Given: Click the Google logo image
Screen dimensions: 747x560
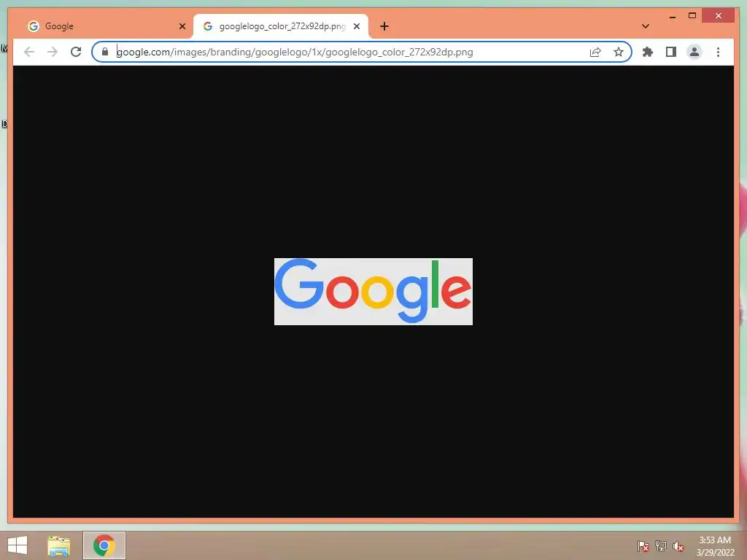Looking at the screenshot, I should tap(373, 292).
